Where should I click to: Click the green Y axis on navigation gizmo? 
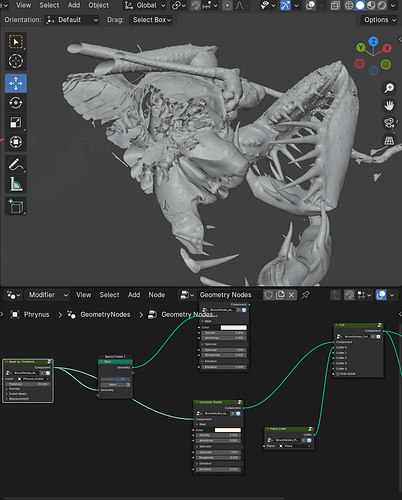(x=361, y=47)
